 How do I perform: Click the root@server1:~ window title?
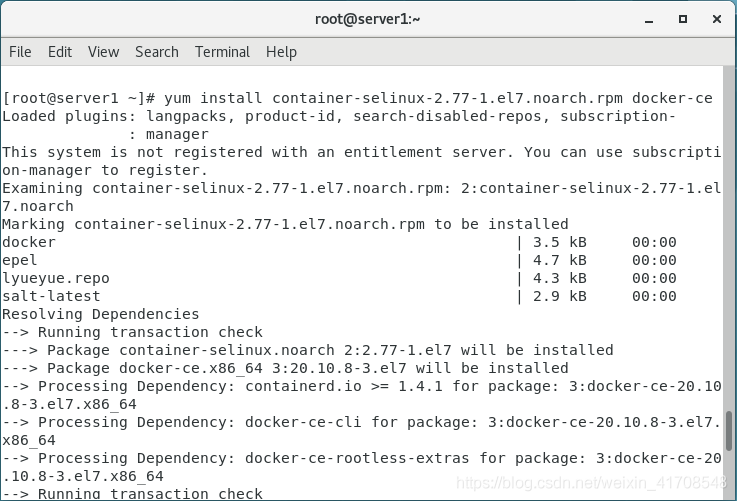(x=368, y=19)
